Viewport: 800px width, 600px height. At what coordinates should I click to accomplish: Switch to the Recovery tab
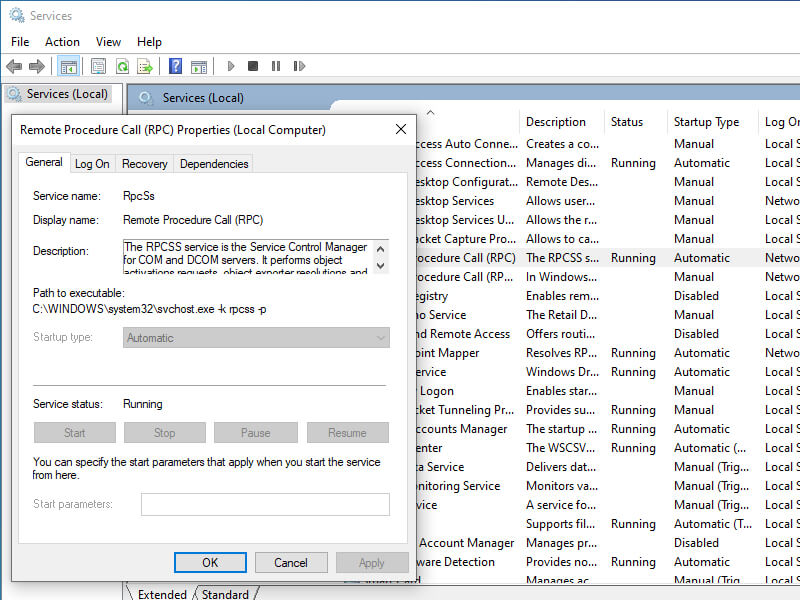(x=144, y=164)
